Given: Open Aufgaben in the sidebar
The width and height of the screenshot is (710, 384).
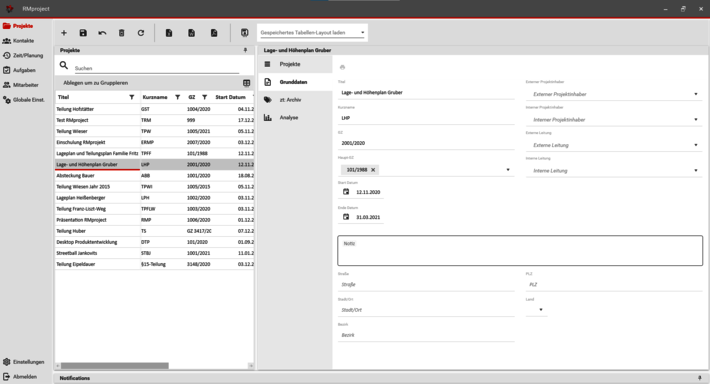Looking at the screenshot, I should (19, 70).
